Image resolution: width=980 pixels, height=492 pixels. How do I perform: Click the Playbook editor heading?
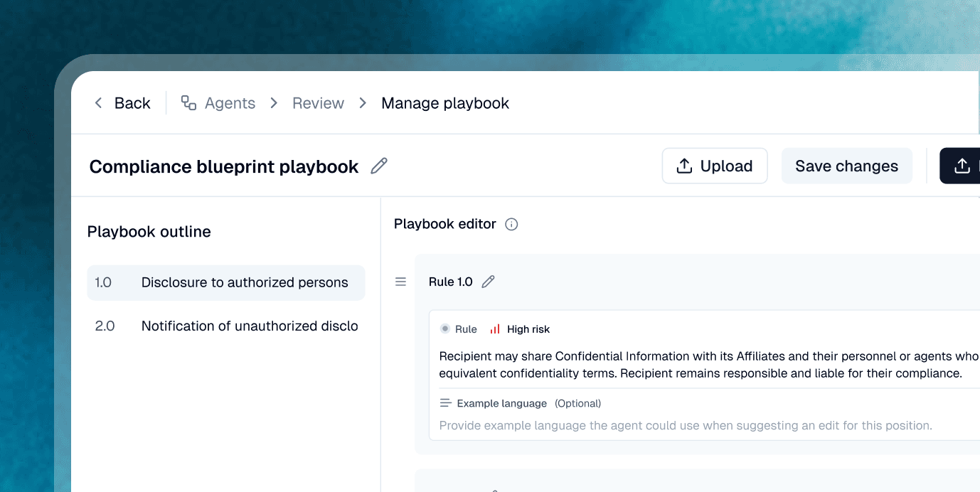445,224
